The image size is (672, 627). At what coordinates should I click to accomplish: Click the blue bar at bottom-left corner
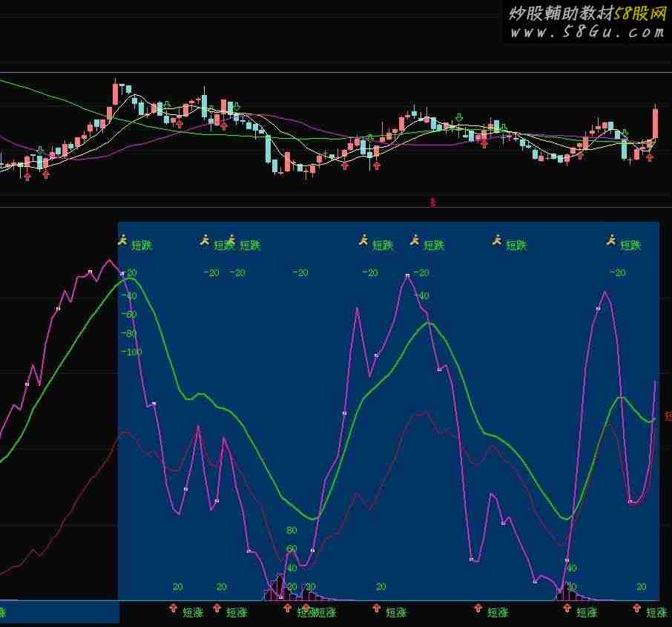(59, 612)
